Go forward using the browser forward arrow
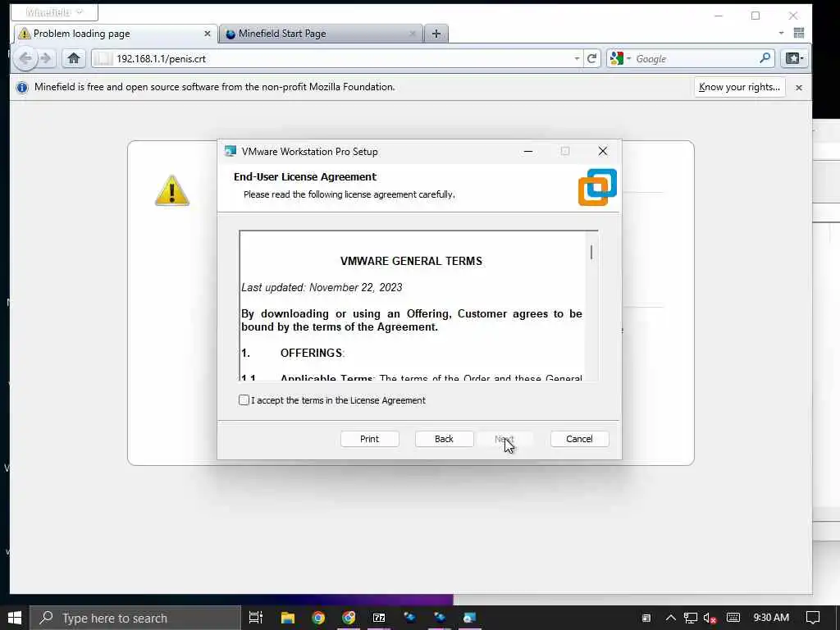This screenshot has height=630, width=840. (47, 58)
